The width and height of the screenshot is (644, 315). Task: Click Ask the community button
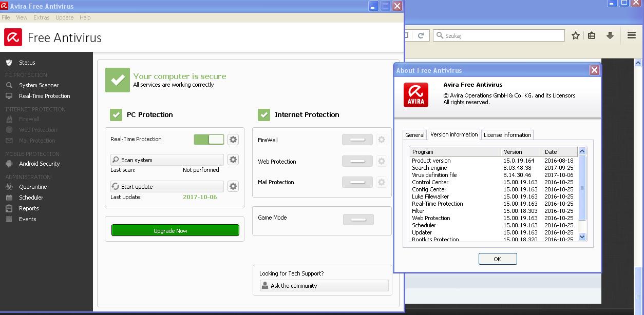tap(324, 286)
